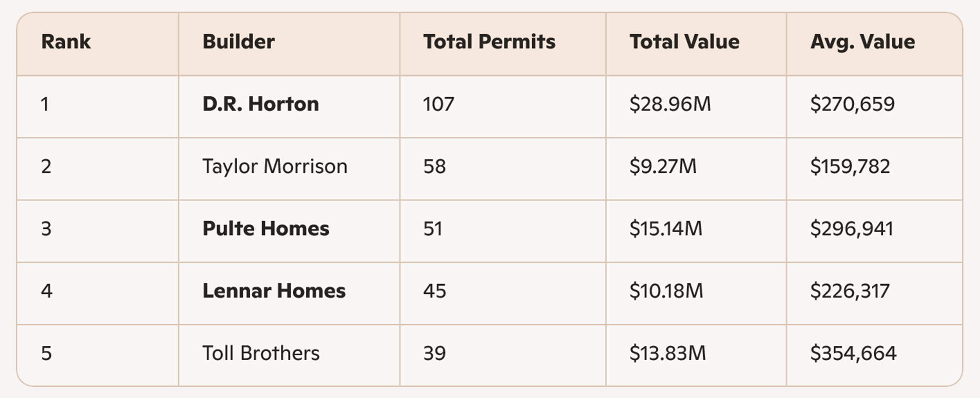
Task: Open the Lennar Homes builder entry
Action: pyautogui.click(x=274, y=291)
